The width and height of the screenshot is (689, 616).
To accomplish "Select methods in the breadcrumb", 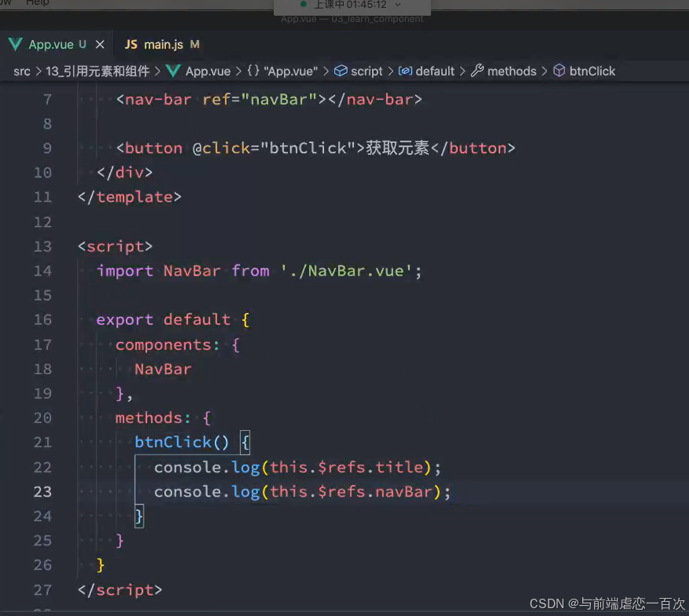I will (512, 71).
